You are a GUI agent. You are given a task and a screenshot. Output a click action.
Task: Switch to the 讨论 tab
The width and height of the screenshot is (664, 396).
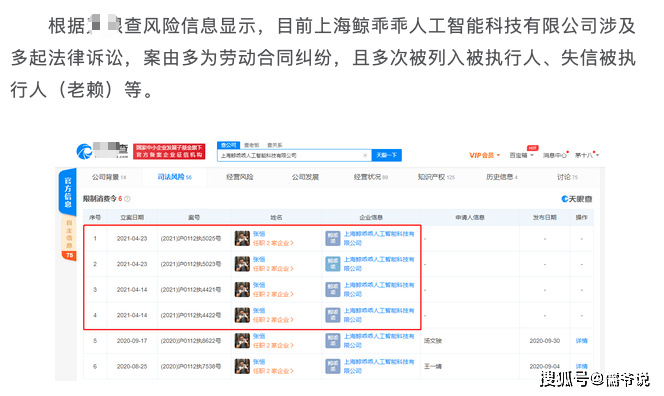[567, 177]
